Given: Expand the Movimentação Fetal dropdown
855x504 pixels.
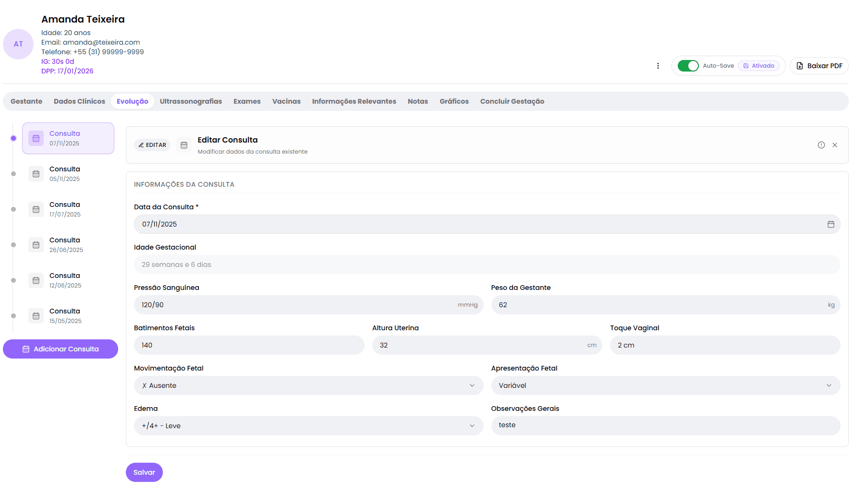Looking at the screenshot, I should point(308,385).
